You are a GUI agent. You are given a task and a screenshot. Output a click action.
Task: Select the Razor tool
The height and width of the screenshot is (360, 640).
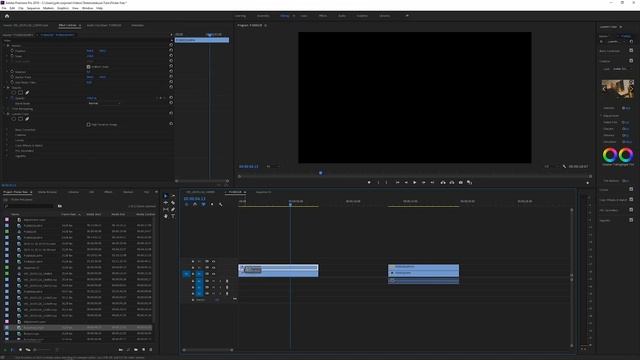173,203
